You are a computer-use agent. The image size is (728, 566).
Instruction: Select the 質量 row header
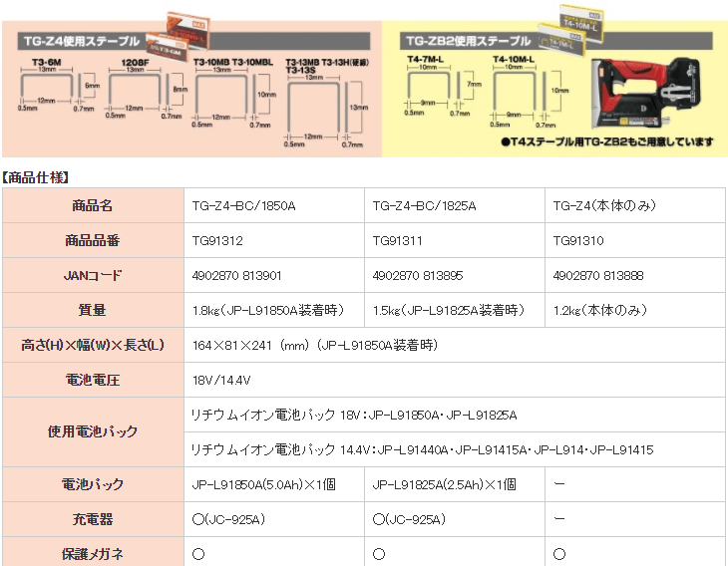click(93, 310)
